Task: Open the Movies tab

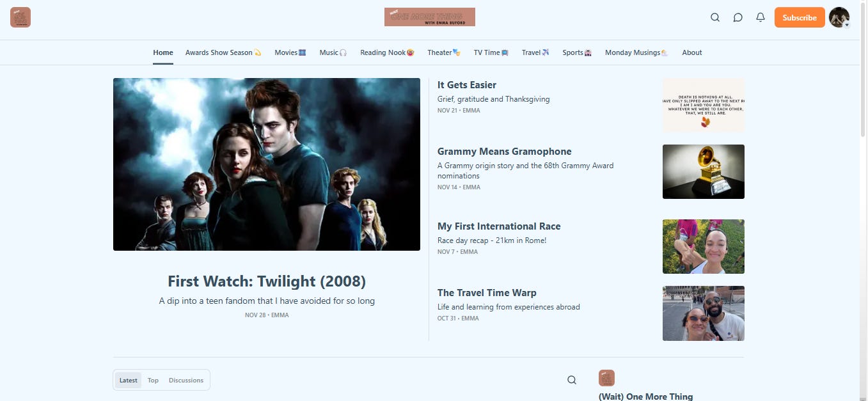Action: (290, 52)
